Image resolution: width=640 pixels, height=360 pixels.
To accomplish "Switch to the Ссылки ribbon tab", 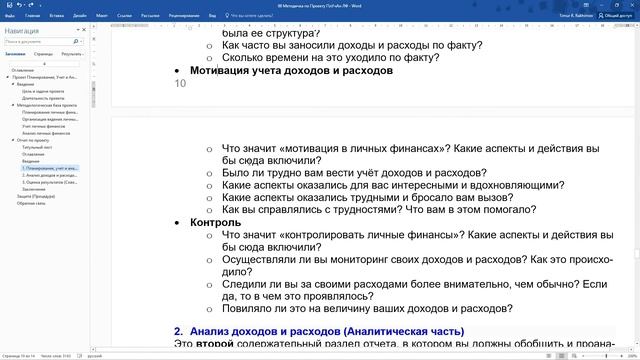I will [x=124, y=16].
